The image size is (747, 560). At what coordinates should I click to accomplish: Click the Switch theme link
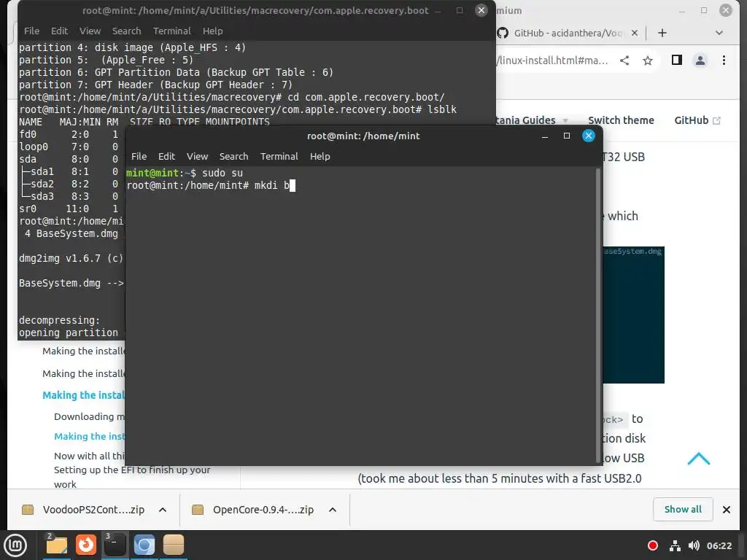click(621, 120)
